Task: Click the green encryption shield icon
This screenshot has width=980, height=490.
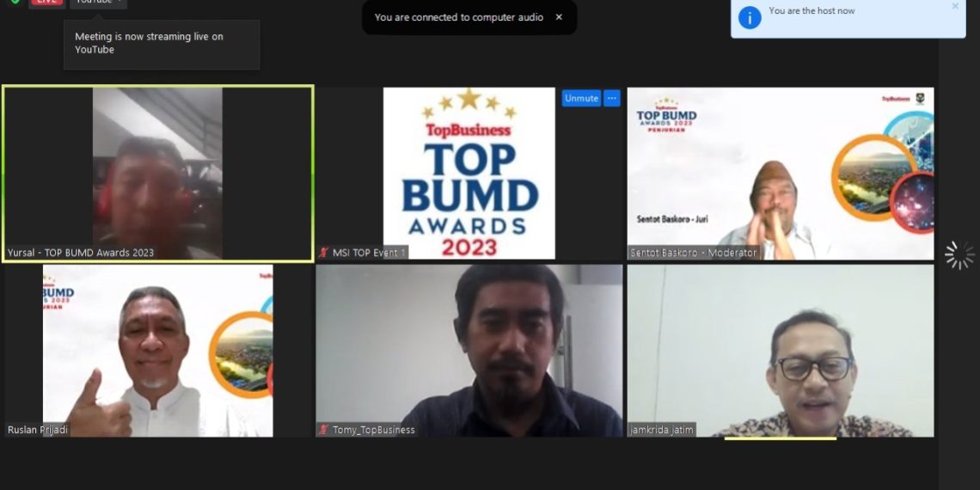Action: 15,2
